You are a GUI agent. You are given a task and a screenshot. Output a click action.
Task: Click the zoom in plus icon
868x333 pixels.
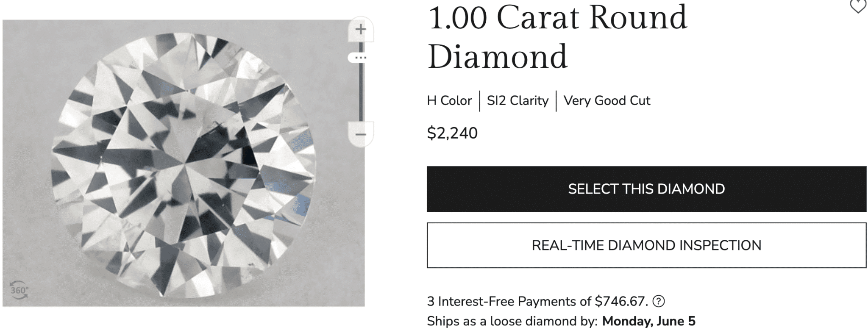coord(360,30)
